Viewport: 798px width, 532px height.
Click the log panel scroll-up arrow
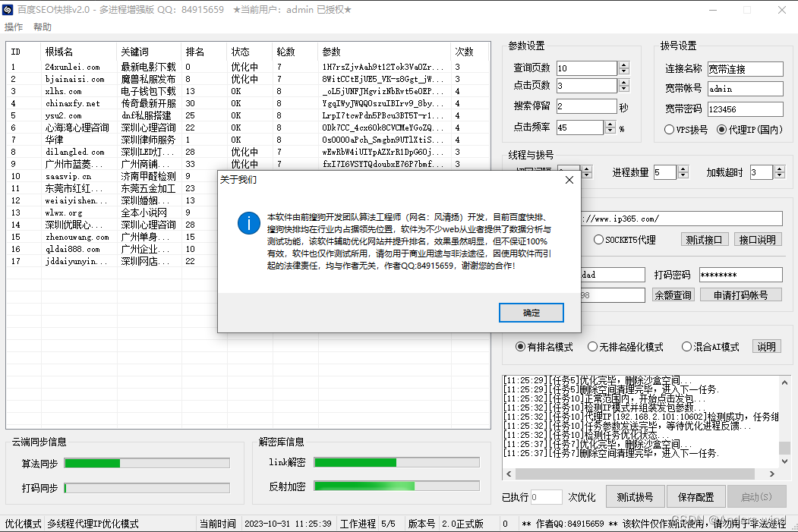click(x=785, y=382)
